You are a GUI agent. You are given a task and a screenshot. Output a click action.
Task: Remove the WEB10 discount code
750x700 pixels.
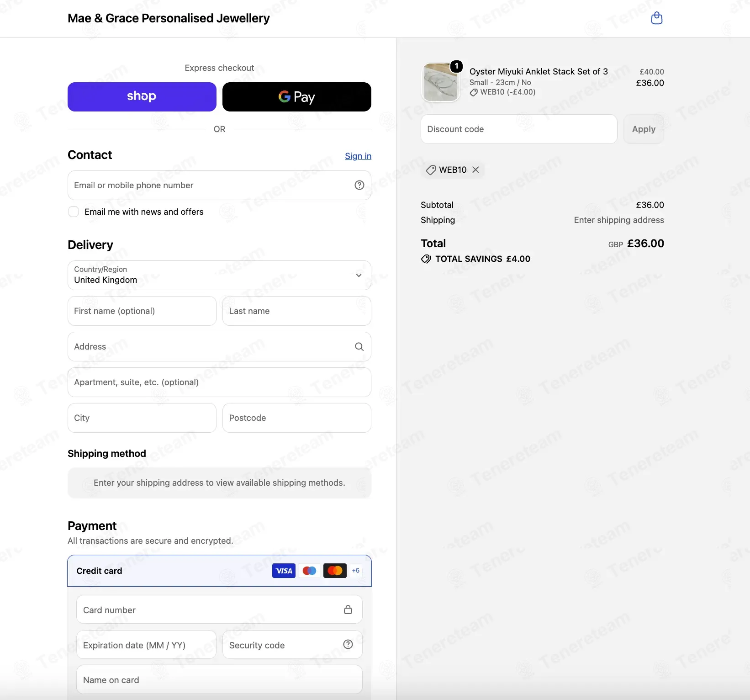[x=475, y=170]
